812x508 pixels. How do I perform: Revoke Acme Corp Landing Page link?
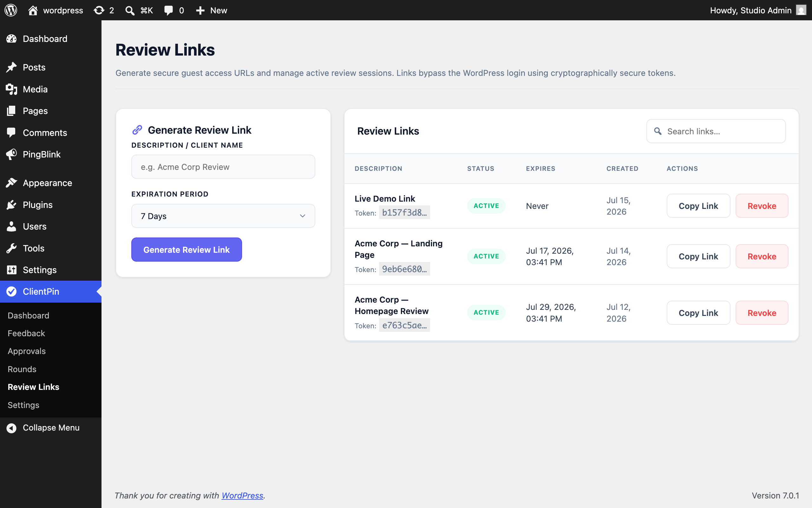click(762, 256)
